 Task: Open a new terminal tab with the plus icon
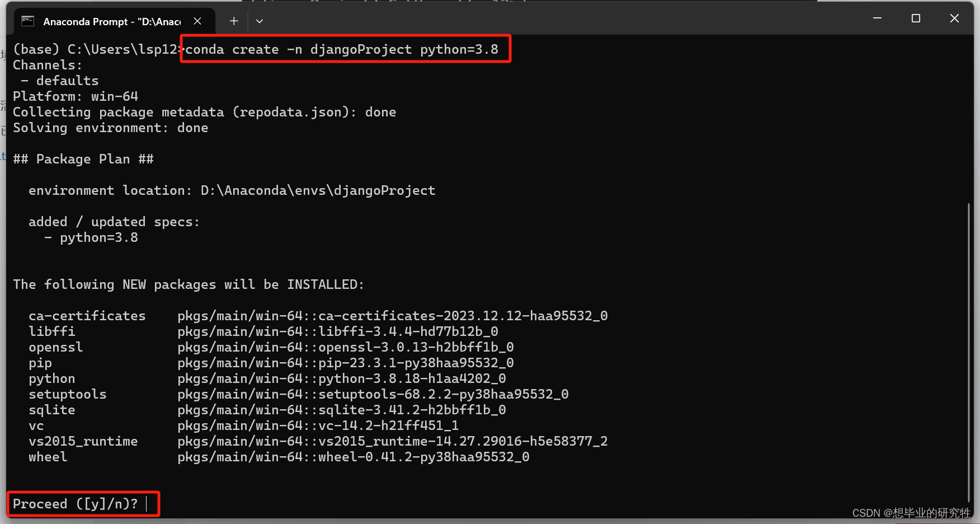[233, 21]
